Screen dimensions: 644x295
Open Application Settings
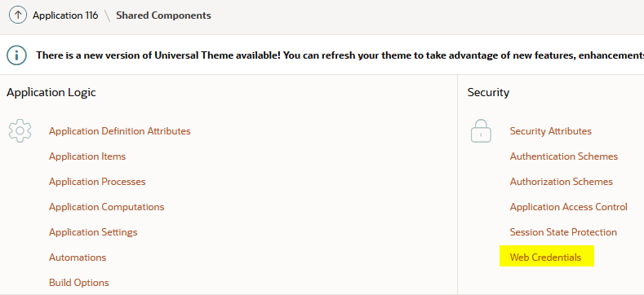[93, 232]
